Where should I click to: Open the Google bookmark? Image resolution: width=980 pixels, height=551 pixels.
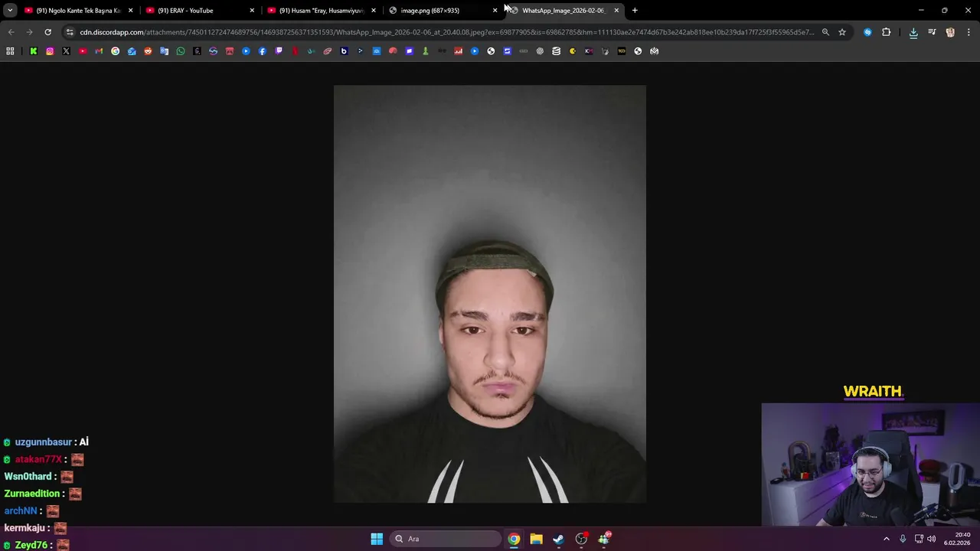click(115, 51)
